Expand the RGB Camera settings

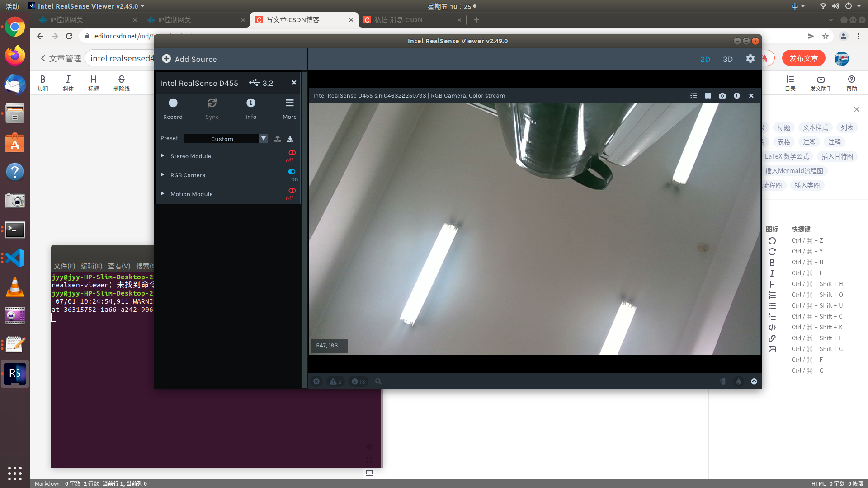click(163, 174)
